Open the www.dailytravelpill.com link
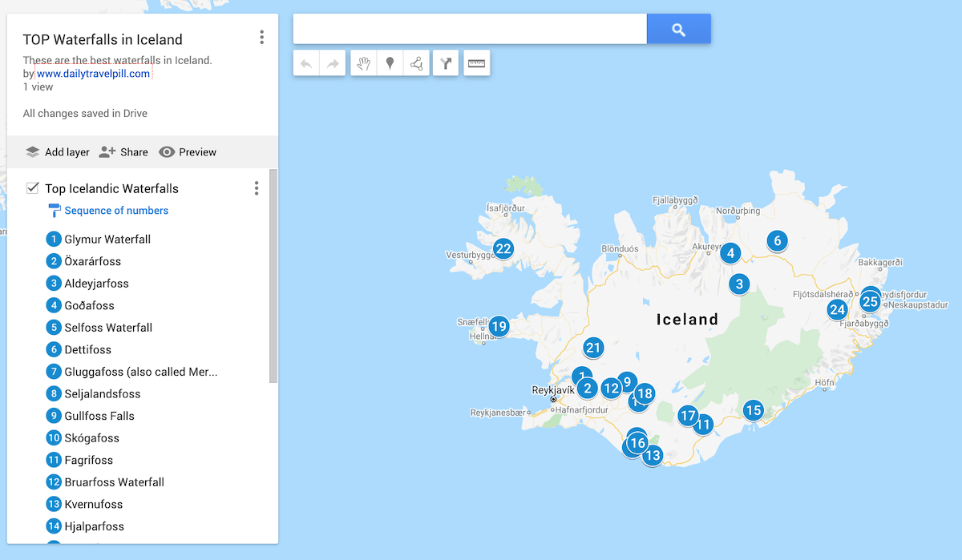 [93, 74]
